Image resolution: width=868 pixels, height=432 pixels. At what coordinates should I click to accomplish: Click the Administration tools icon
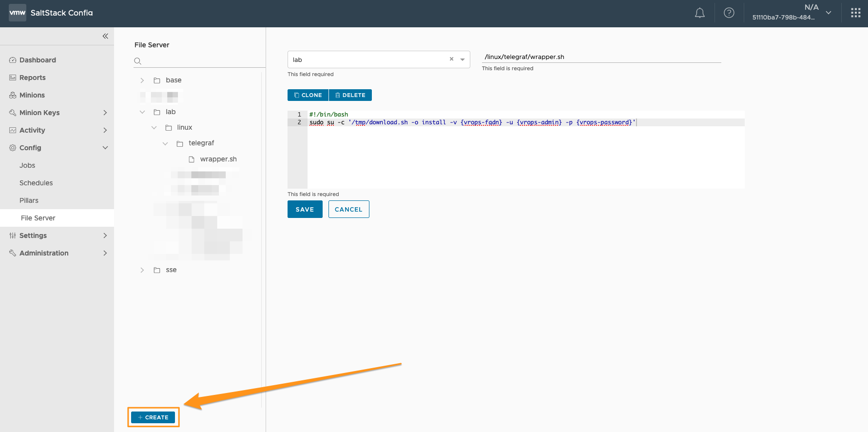pos(13,253)
